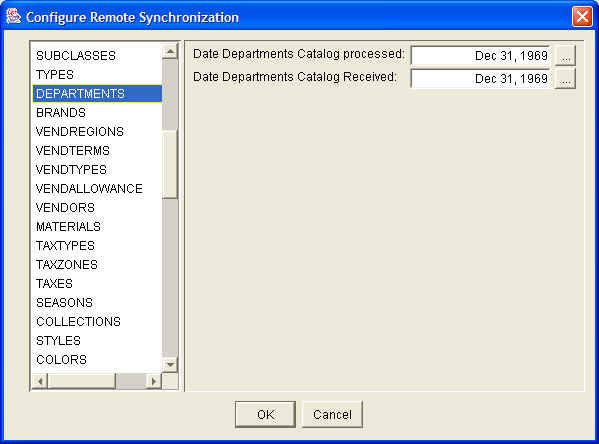Focus the Date Departments Catalog Received field
Image resolution: width=599 pixels, height=444 pixels.
481,79
